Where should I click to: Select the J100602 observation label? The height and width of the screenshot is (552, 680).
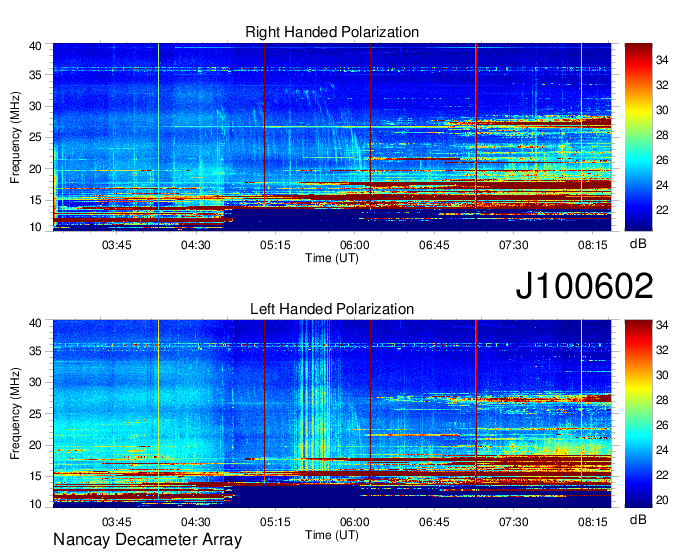(584, 286)
